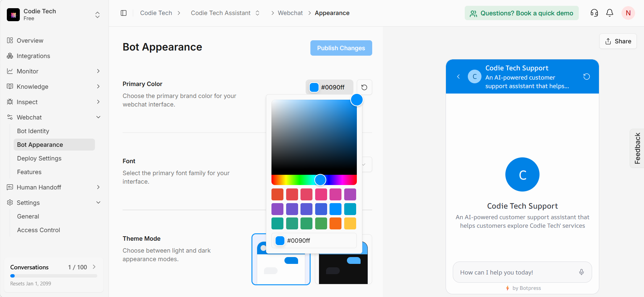Image resolution: width=644 pixels, height=297 pixels.
Task: Open the headset support icon
Action: 594,13
